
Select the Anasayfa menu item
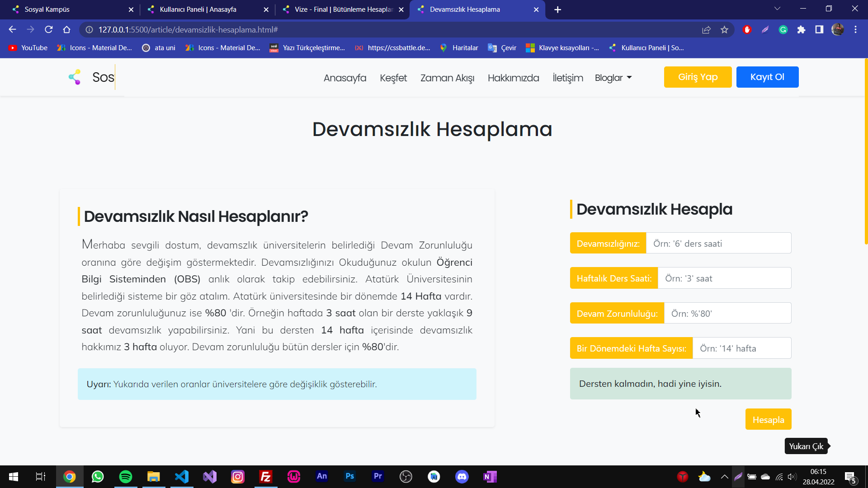(344, 77)
